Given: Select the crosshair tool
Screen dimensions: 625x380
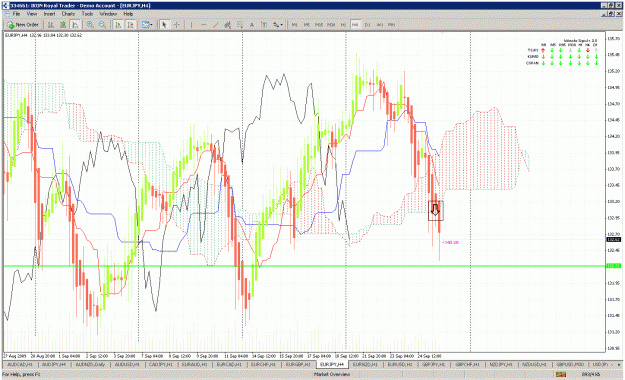Looking at the screenshot, I should 177,25.
